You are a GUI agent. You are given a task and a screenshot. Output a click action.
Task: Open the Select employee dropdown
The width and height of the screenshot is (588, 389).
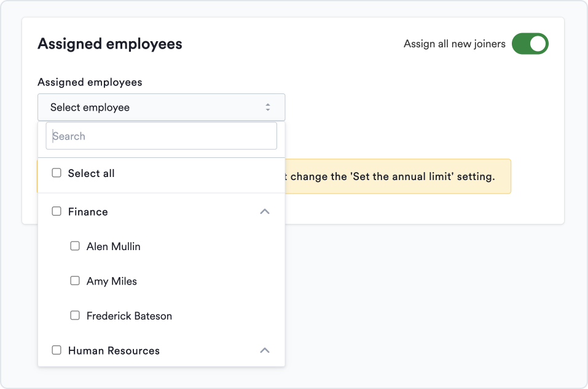(x=161, y=107)
